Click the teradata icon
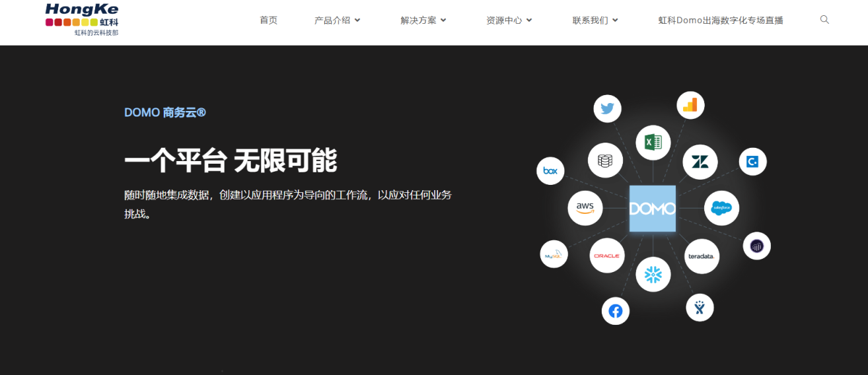Screen dimensions: 868x375 (x=702, y=256)
